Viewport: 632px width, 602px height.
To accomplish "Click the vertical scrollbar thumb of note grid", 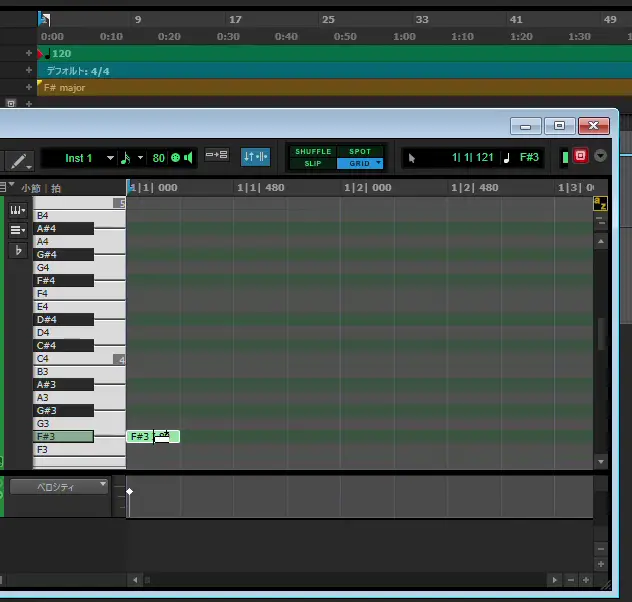I will 600,333.
